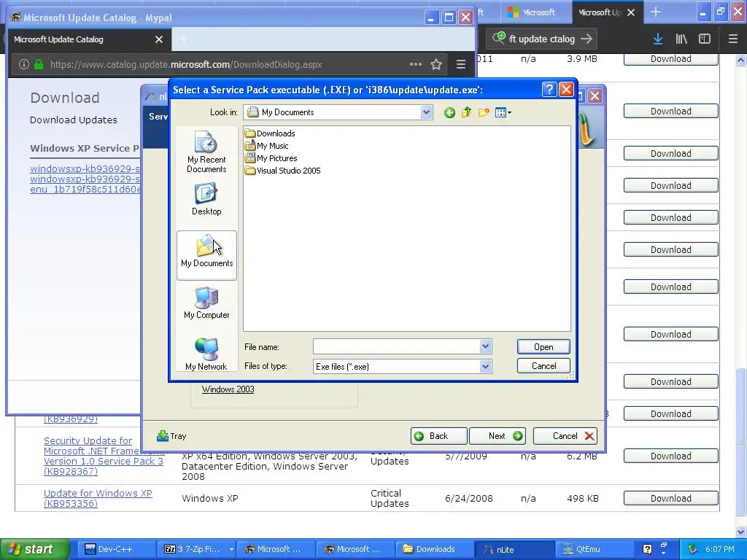Add new tab in the background browser
This screenshot has height=560, width=747.
click(x=656, y=12)
